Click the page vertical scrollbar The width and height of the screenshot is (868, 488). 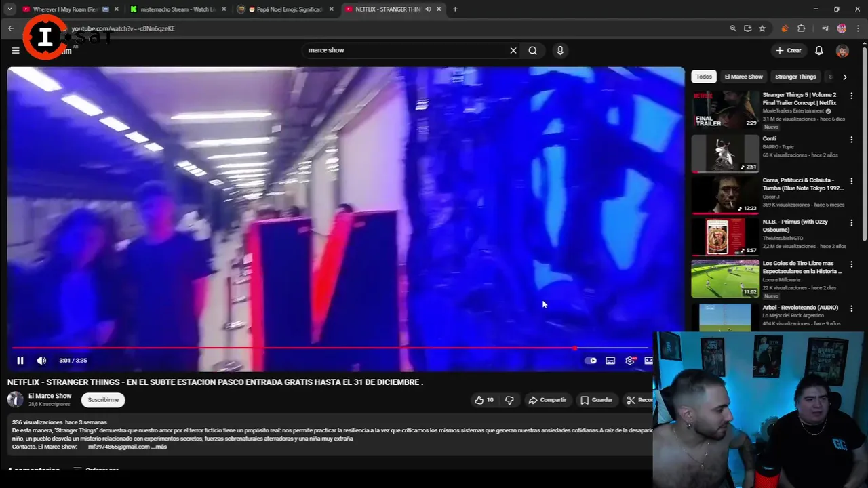tap(864, 142)
